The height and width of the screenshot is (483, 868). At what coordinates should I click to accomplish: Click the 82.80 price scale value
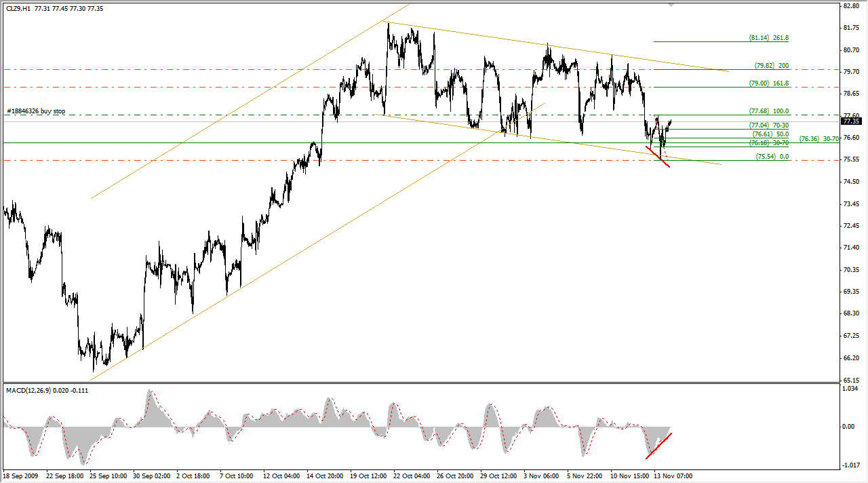pyautogui.click(x=850, y=6)
